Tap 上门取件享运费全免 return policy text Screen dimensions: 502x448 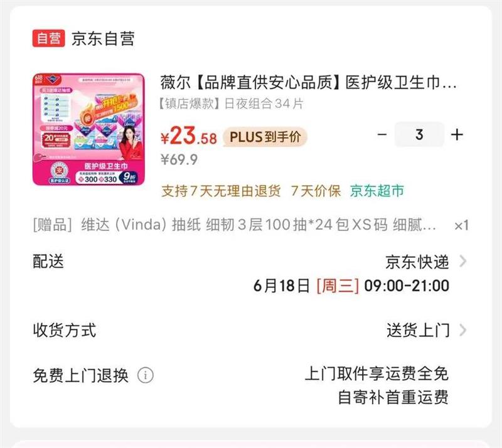(x=376, y=373)
